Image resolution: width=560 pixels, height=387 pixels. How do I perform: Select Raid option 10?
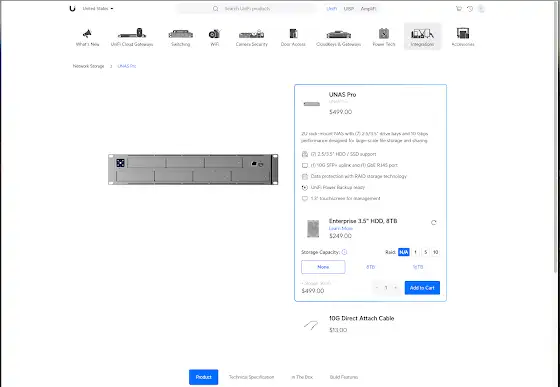435,252
